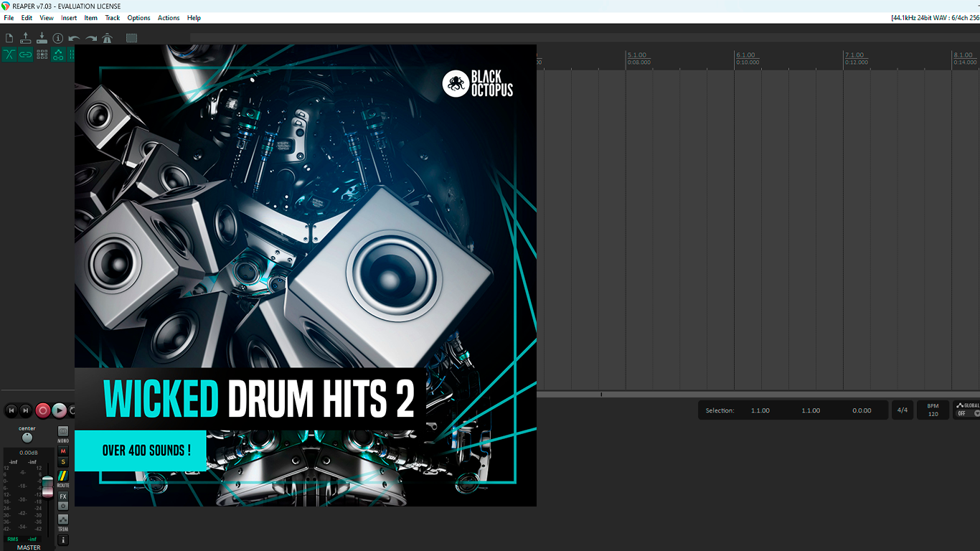Click the master track info icon

click(x=63, y=540)
